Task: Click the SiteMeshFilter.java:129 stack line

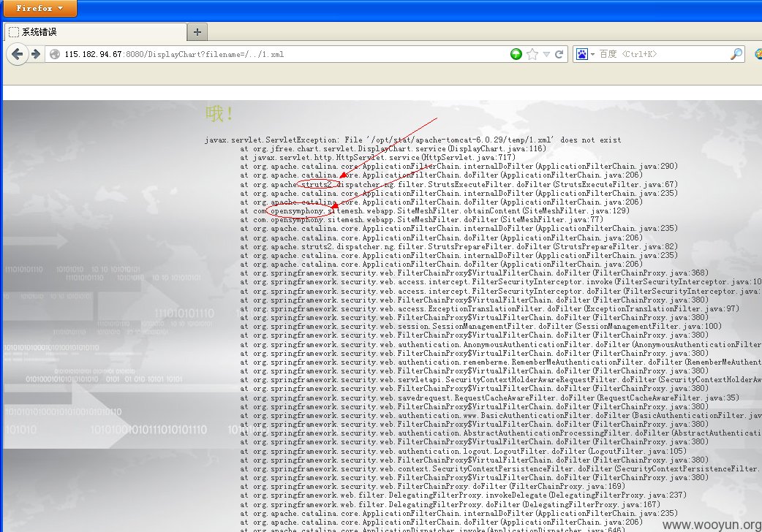Action: click(434, 211)
